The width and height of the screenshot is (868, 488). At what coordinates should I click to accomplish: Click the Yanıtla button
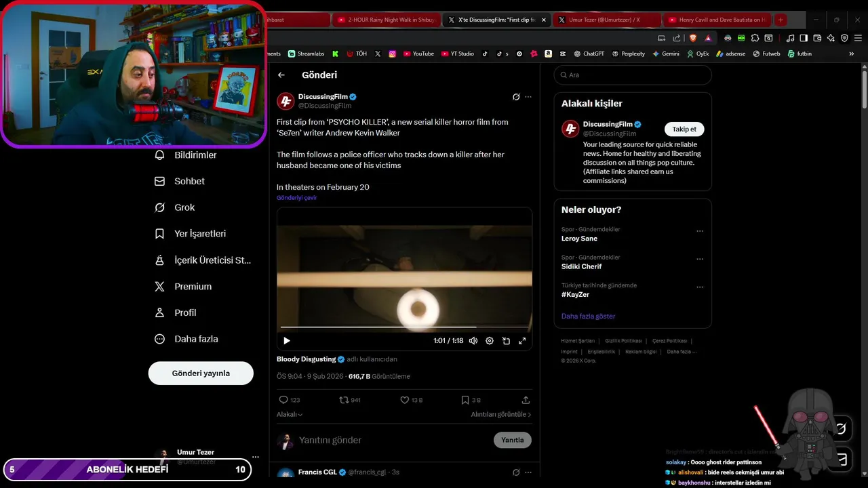[x=513, y=440]
